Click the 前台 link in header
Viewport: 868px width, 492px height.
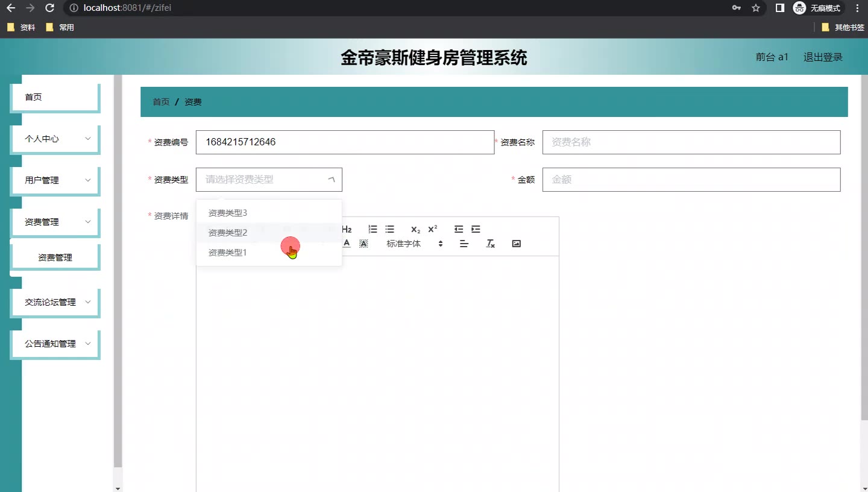pyautogui.click(x=772, y=57)
